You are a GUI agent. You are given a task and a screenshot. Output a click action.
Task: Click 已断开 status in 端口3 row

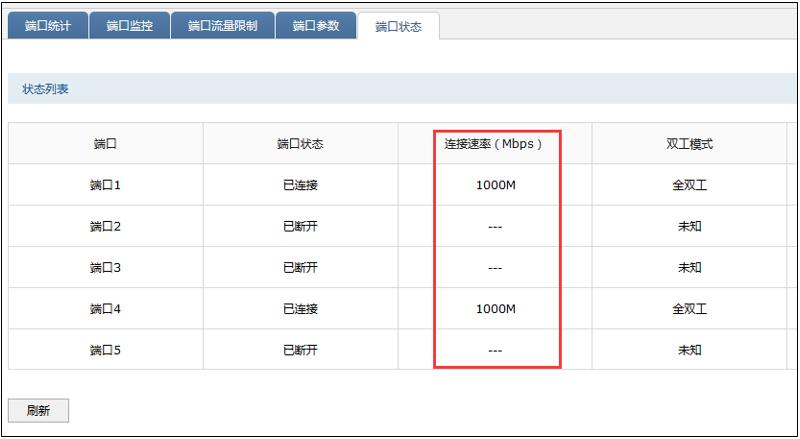301,267
